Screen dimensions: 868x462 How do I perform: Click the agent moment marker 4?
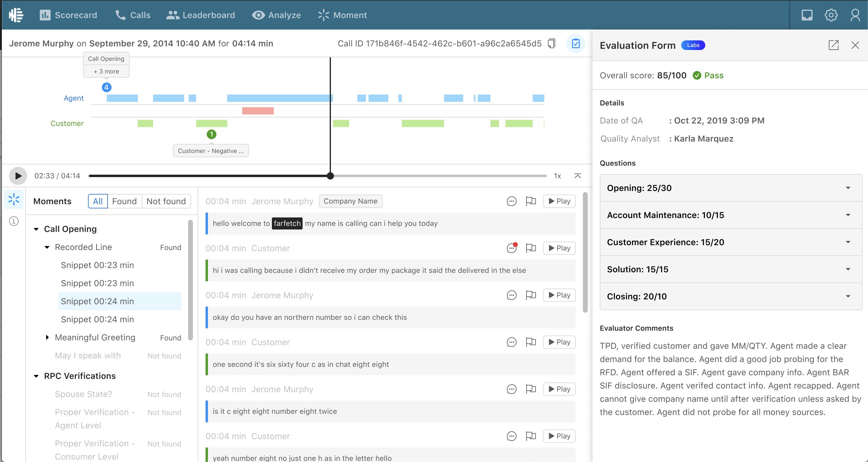pos(106,88)
